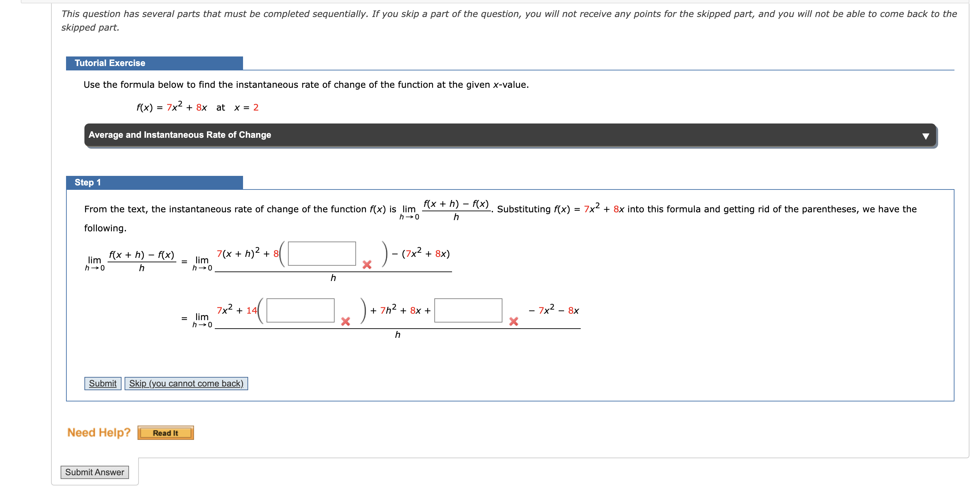The image size is (980, 496).
Task: Click Skip (you cannot come back)
Action: pos(187,383)
